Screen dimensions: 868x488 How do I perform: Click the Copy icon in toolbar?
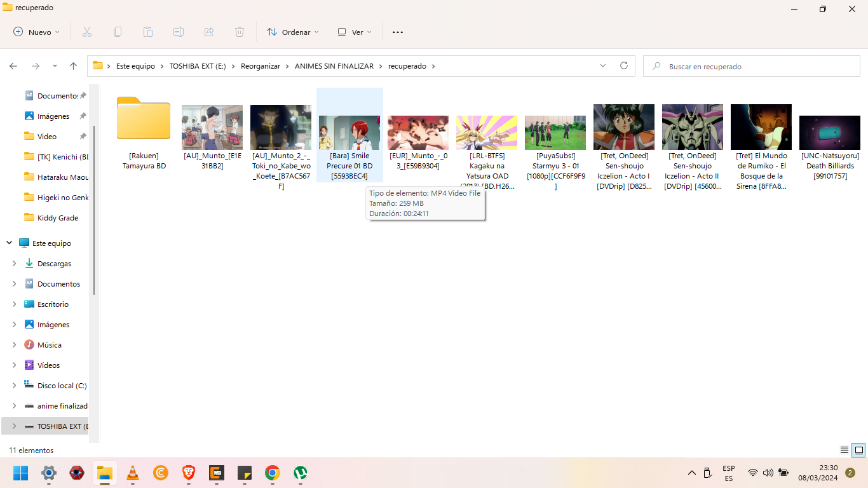118,32
